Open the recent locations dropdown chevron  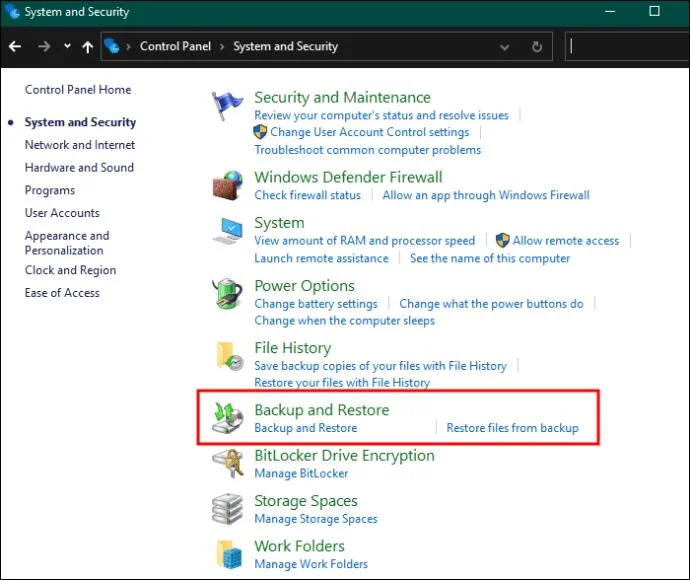click(67, 46)
